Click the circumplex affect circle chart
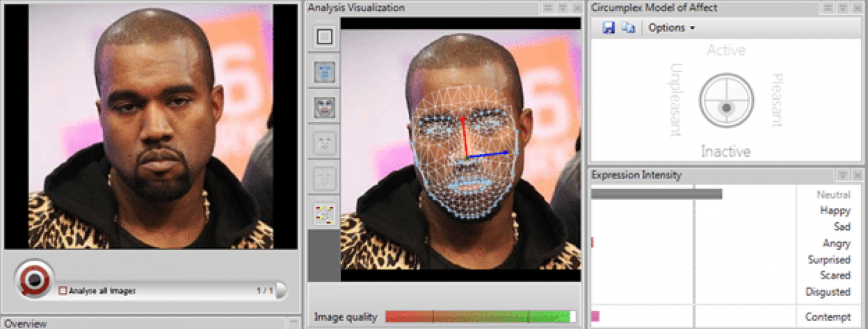The width and height of the screenshot is (868, 329). (726, 101)
